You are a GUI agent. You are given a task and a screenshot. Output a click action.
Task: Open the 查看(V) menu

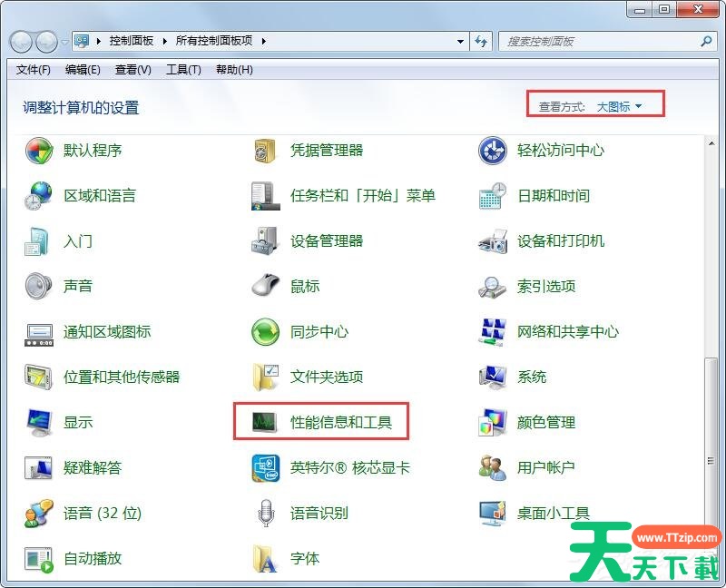pyautogui.click(x=132, y=70)
